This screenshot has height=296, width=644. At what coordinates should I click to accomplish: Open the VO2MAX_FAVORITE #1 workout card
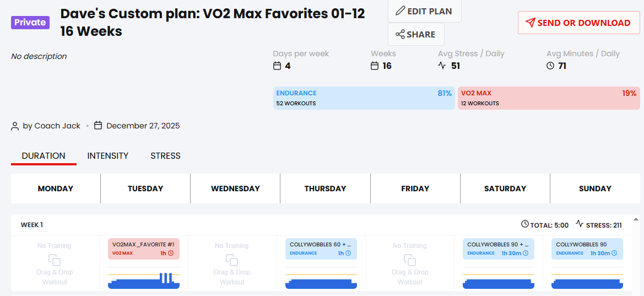143,249
